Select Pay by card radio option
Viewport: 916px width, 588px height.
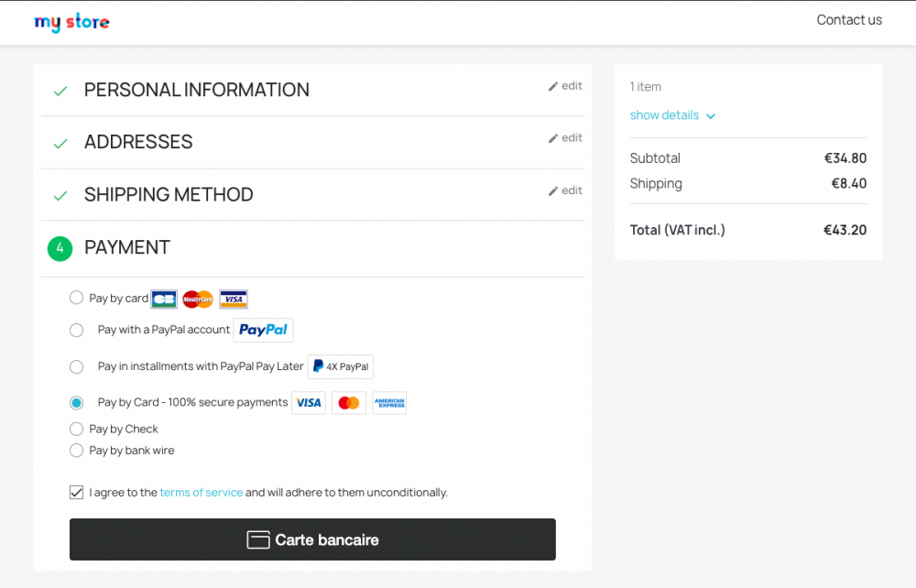coord(77,298)
